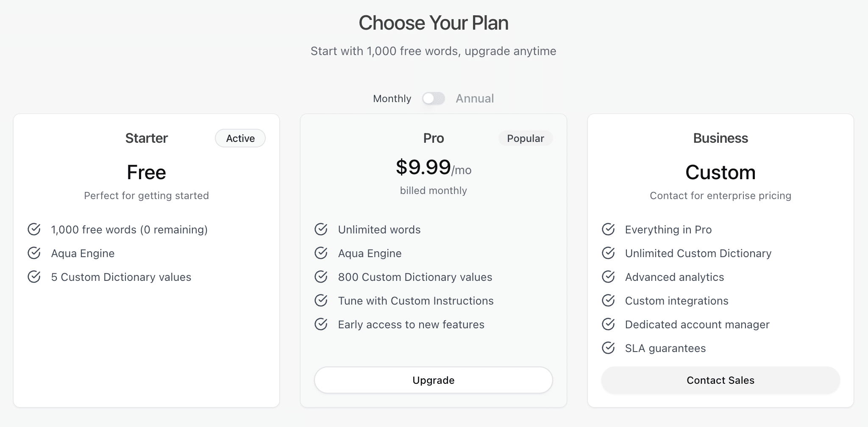This screenshot has width=868, height=427.
Task: Click checkmark icon beside Dedicated account manager
Action: click(x=608, y=324)
